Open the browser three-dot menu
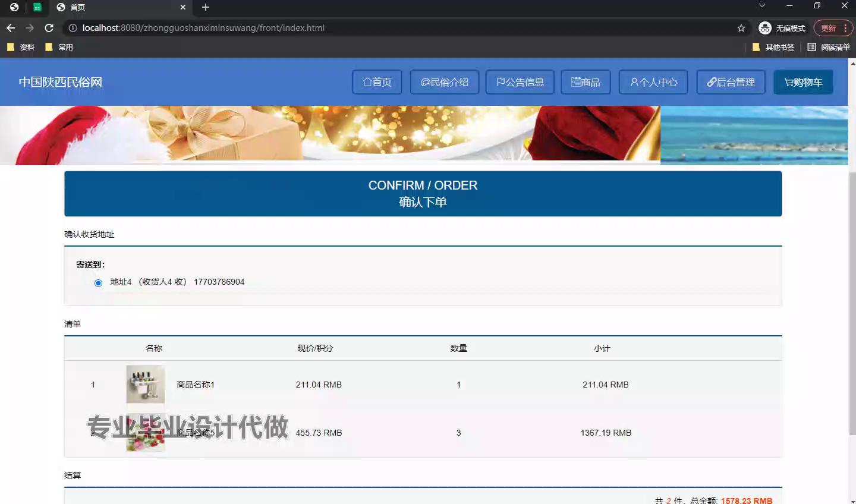Image resolution: width=856 pixels, height=504 pixels. point(845,28)
